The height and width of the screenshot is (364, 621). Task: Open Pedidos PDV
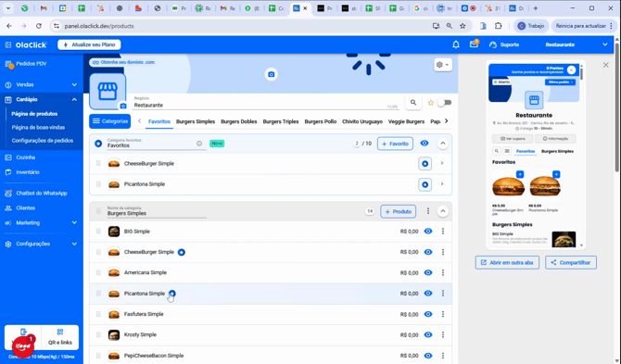(32, 64)
